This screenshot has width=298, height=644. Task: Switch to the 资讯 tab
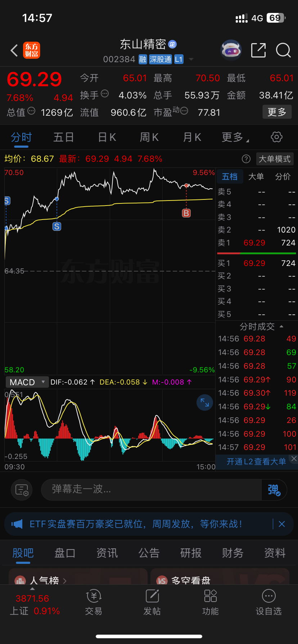[107, 553]
